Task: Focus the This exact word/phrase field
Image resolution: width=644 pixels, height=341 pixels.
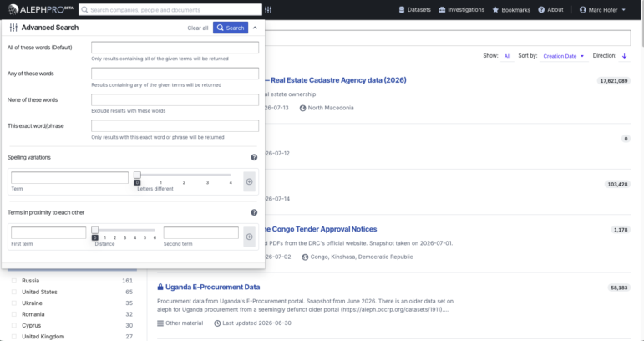Action: coord(175,125)
